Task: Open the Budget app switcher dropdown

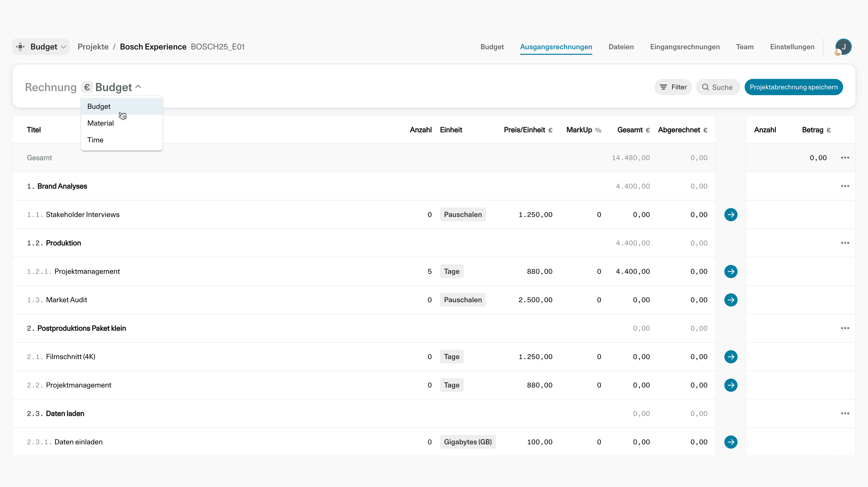Action: pyautogui.click(x=41, y=47)
